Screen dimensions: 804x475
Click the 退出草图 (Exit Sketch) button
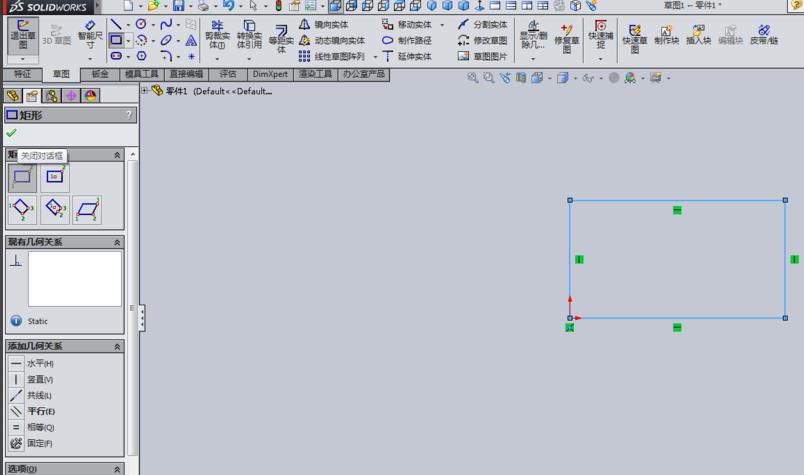[x=23, y=35]
